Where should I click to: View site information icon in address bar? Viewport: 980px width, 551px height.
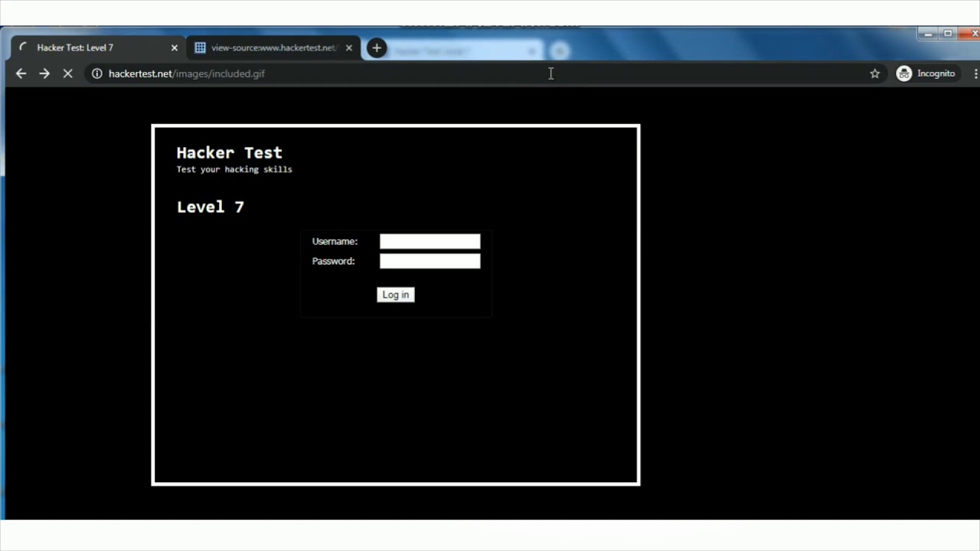[96, 73]
